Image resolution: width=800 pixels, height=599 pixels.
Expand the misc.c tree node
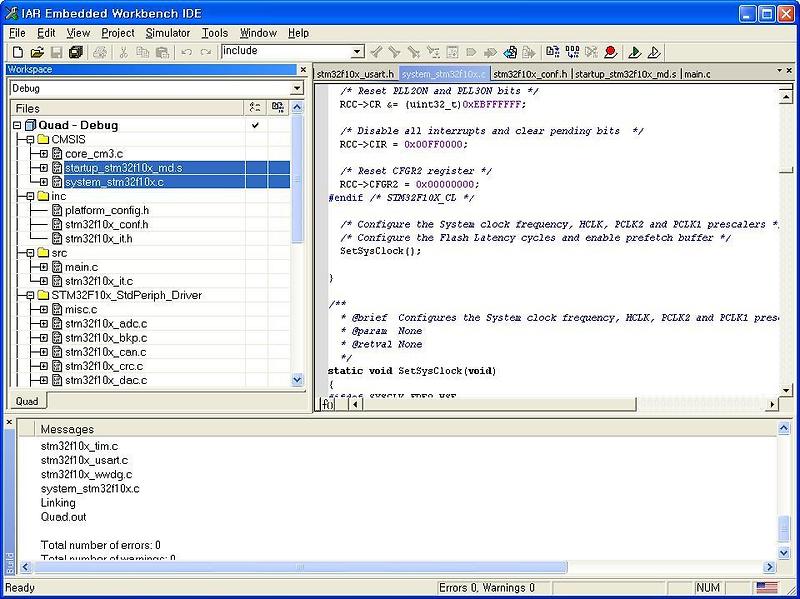tap(44, 310)
